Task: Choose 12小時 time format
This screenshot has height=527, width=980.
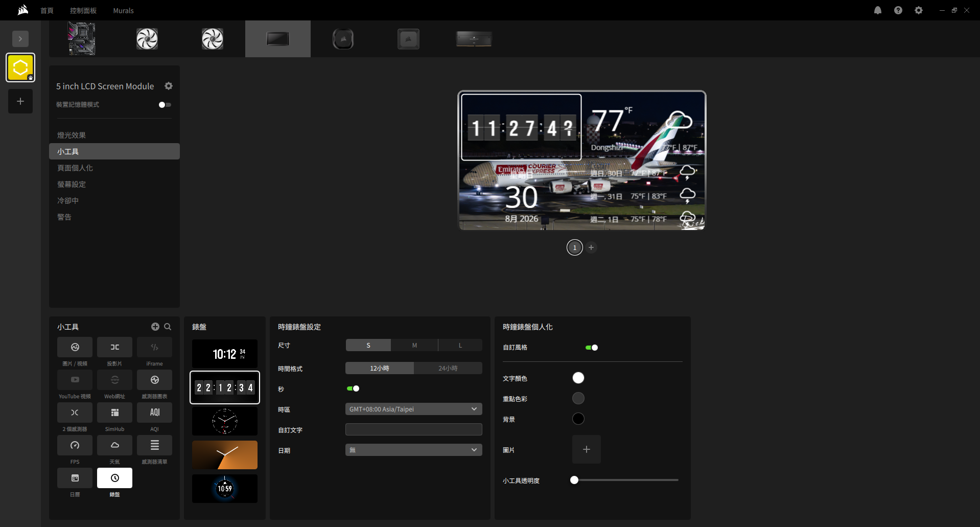Action: [x=380, y=368]
